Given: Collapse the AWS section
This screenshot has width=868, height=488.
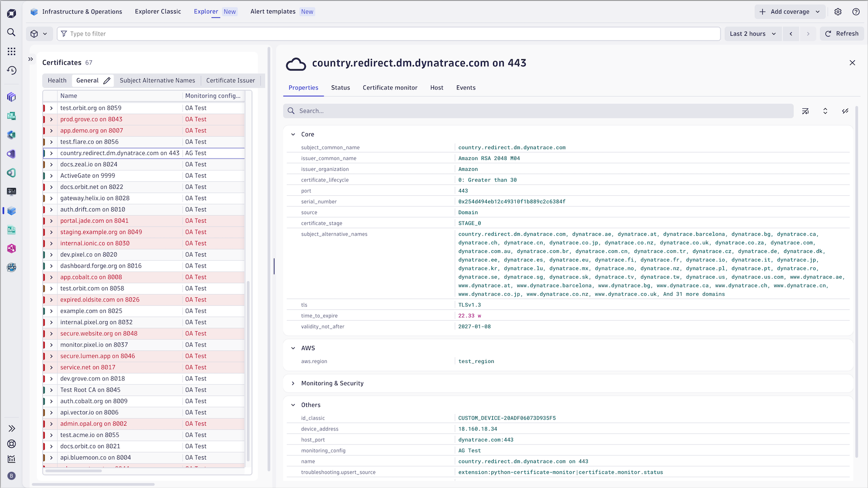Looking at the screenshot, I should [293, 348].
